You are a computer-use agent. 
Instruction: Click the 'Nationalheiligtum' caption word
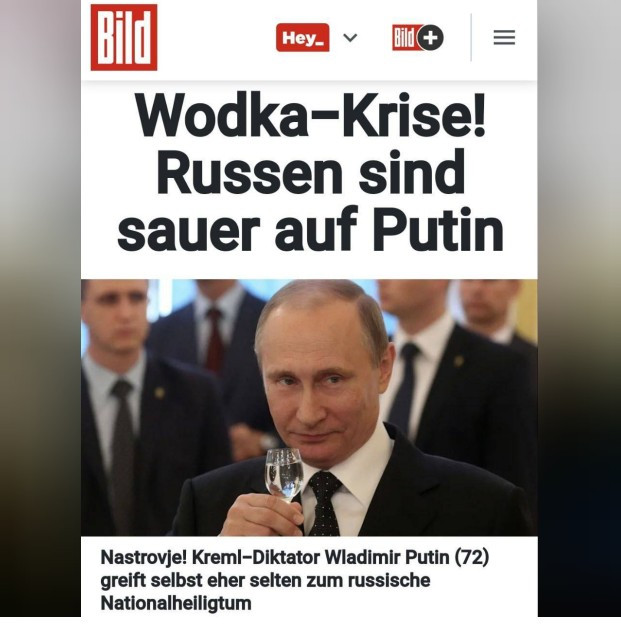(176, 603)
